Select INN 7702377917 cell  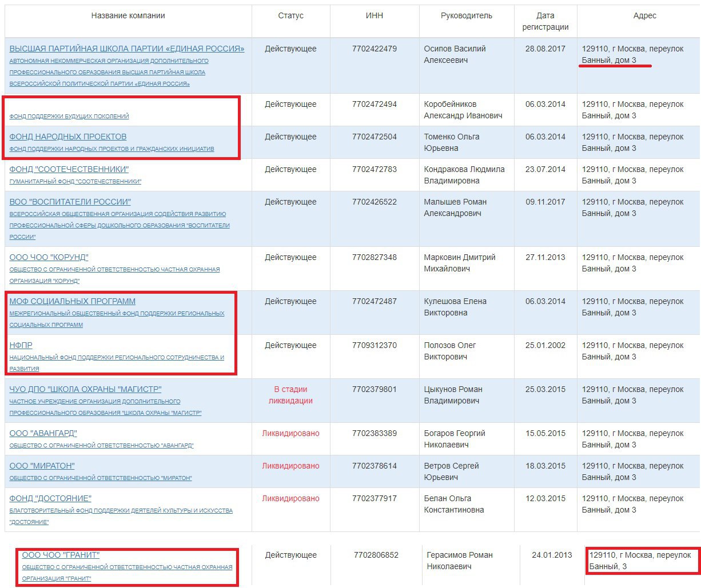pos(375,498)
